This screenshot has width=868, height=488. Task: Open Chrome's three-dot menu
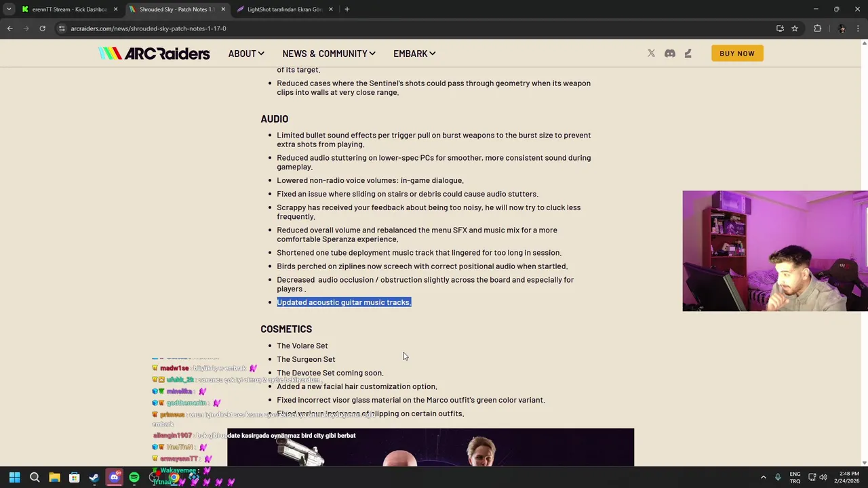point(858,28)
